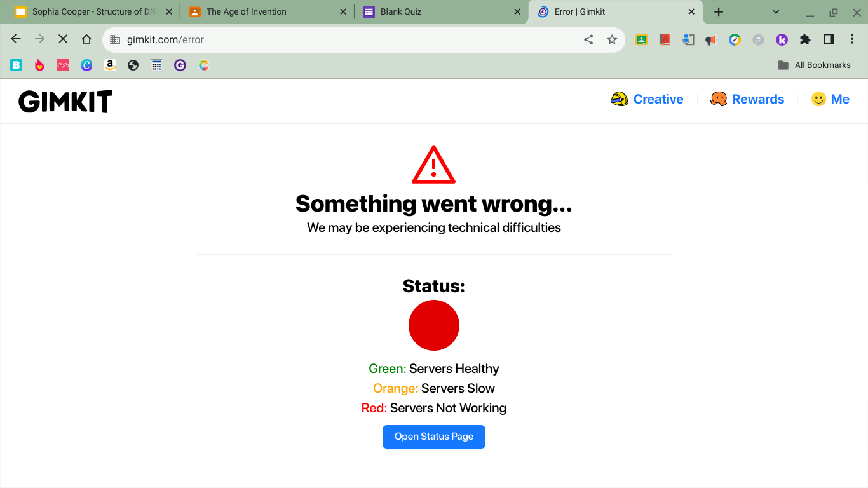Viewport: 868px width, 488px height.
Task: Go to the browser home page
Action: pyautogui.click(x=86, y=39)
